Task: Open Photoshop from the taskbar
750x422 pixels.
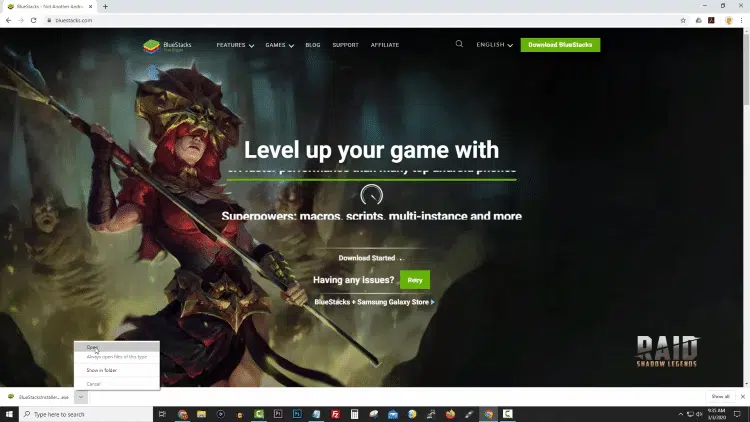Action: (297, 414)
